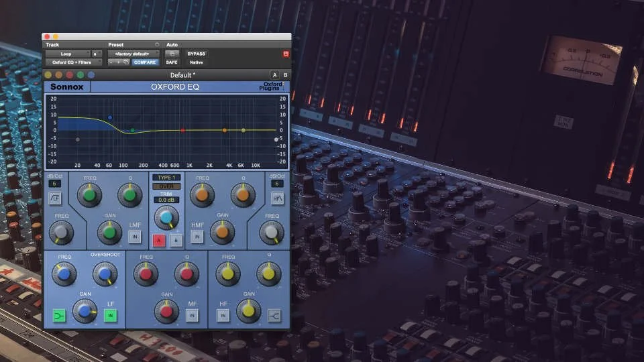Open the TYPE 1 EQ type selector
The width and height of the screenshot is (644, 362).
(x=166, y=178)
